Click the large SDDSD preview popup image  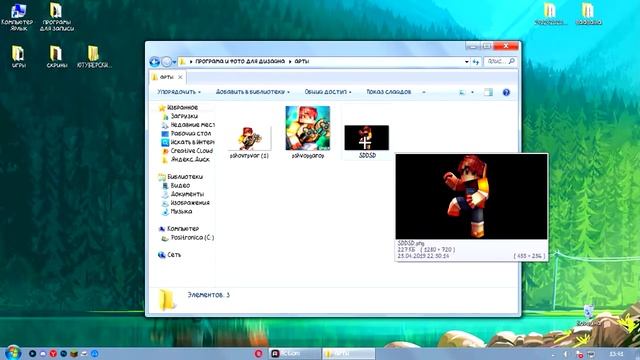471,196
